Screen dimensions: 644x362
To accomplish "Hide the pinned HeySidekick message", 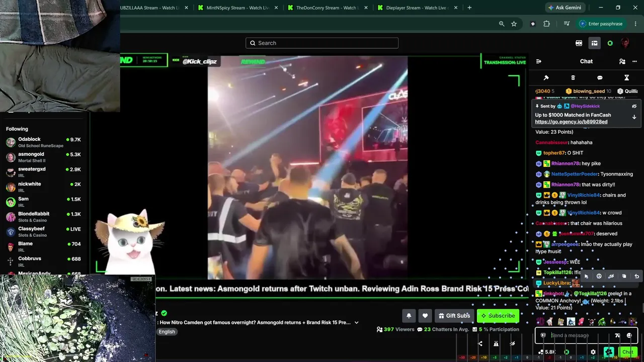I will [x=634, y=106].
